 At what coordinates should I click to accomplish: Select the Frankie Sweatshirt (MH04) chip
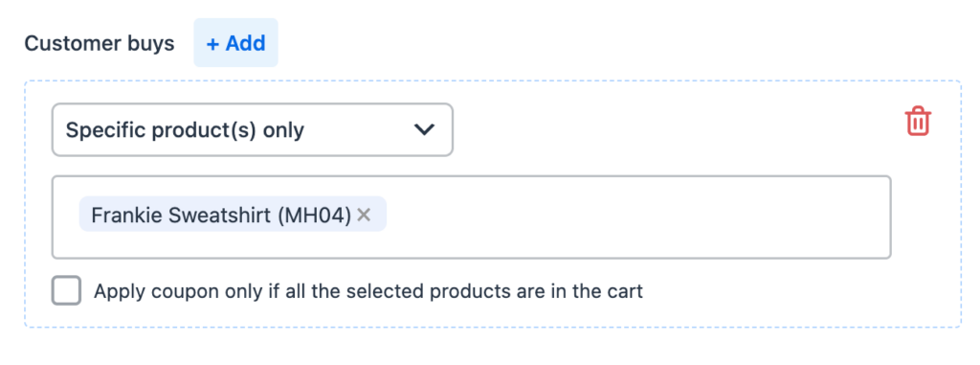[233, 215]
